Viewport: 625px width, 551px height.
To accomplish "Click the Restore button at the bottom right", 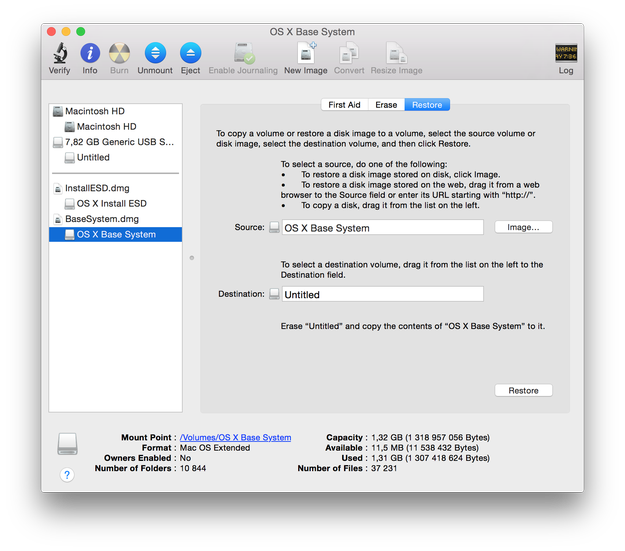I will pyautogui.click(x=523, y=390).
